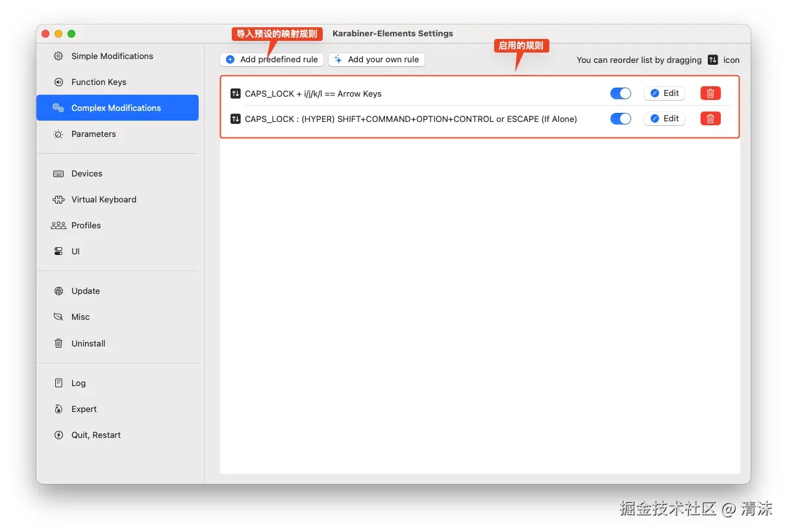Minimize the window with yellow button
Viewport: 787px width, 532px height.
pos(58,34)
